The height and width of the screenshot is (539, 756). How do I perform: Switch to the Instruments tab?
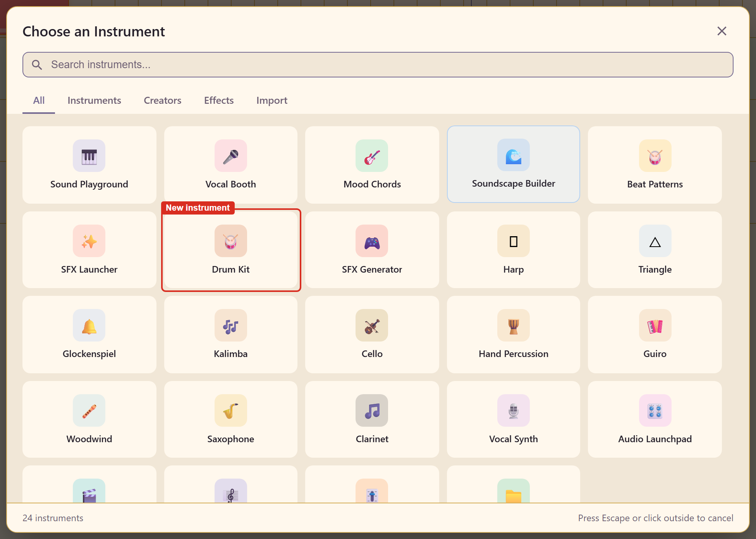[x=94, y=101]
